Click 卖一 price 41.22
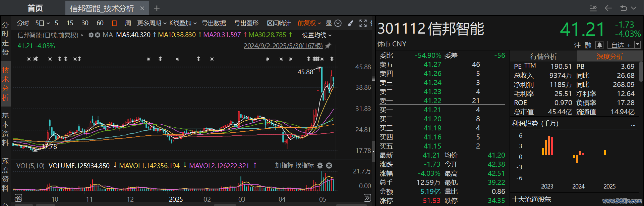This screenshot has width=644, height=206. coord(432,101)
